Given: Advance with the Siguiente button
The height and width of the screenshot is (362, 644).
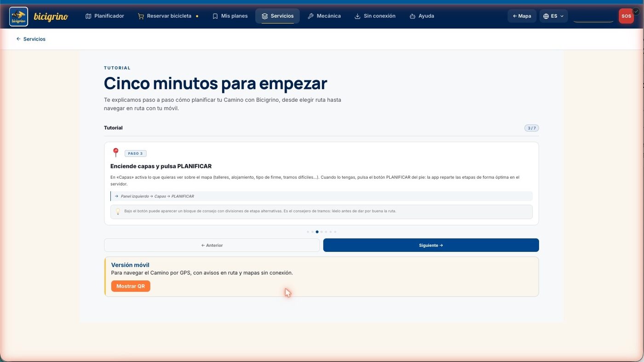Looking at the screenshot, I should click(x=431, y=245).
